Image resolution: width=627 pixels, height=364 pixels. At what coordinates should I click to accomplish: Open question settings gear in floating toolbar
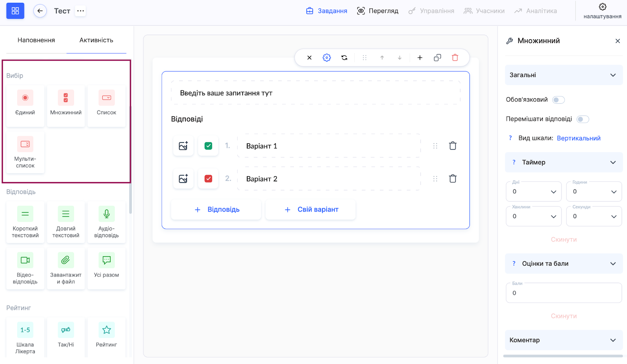coord(326,58)
